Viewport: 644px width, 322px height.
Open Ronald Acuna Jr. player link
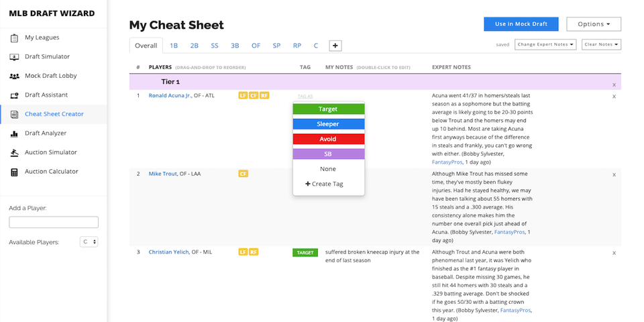click(x=170, y=96)
